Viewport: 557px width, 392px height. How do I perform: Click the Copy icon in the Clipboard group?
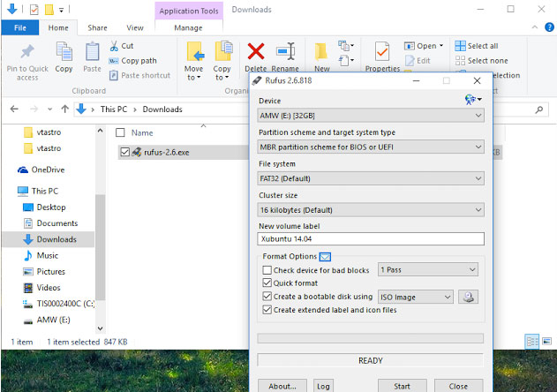click(64, 52)
